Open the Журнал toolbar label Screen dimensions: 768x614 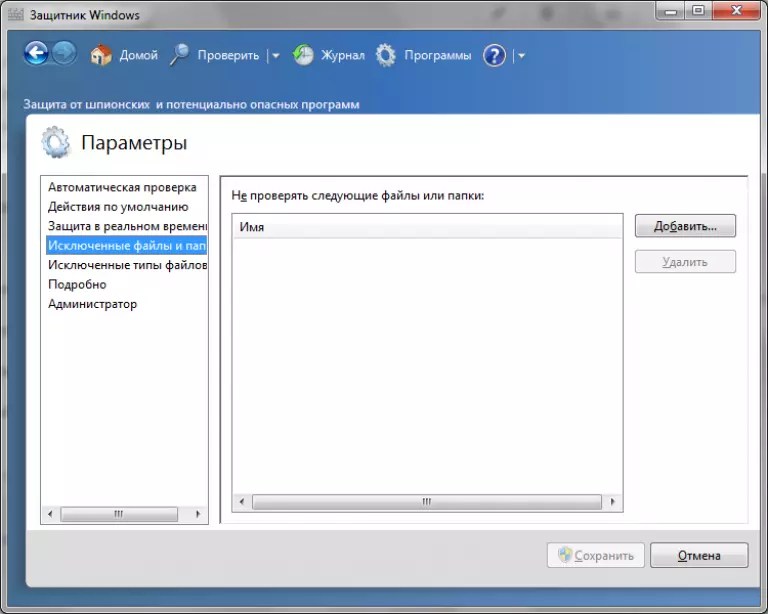(343, 55)
